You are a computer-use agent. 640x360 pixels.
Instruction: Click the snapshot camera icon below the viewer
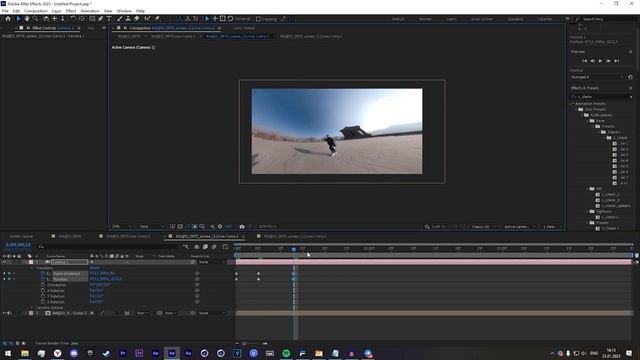pos(242,226)
